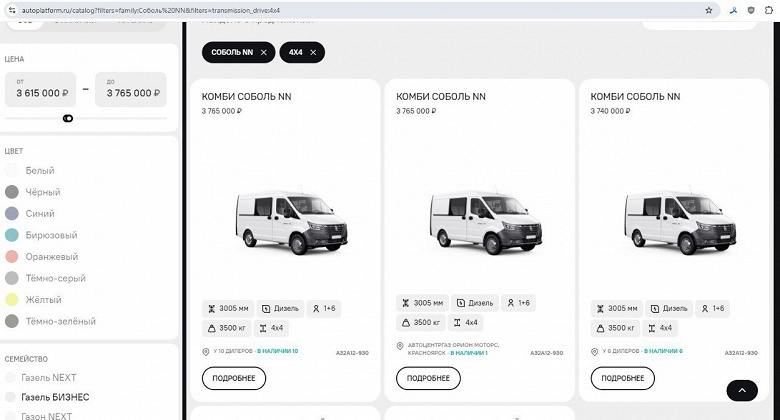Click the price range slider handle
This screenshot has height=420, width=780.
point(68,118)
